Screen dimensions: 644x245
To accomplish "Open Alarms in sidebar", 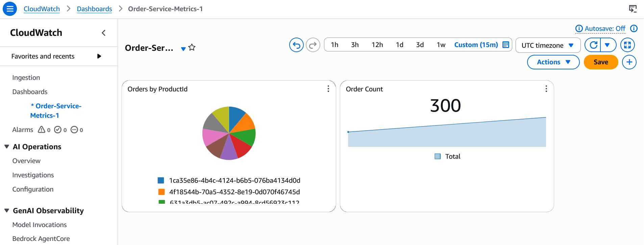I will (x=23, y=130).
